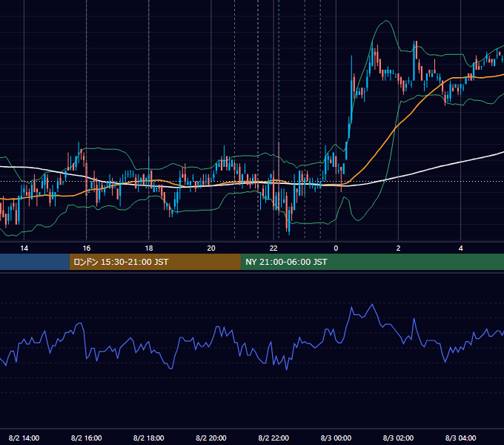The height and width of the screenshot is (445, 504).
Task: Click the NY 21:00-06:00 JST session bar
Action: point(373,262)
